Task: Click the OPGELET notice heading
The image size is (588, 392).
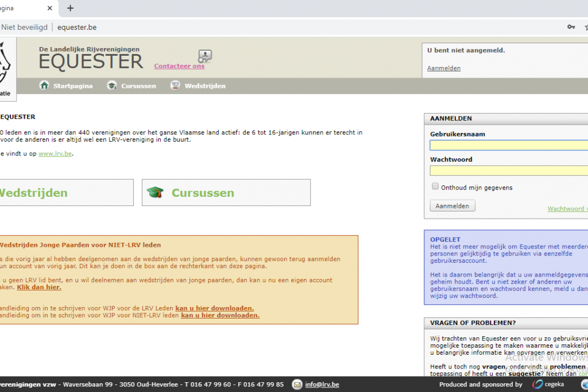Action: pyautogui.click(x=445, y=239)
